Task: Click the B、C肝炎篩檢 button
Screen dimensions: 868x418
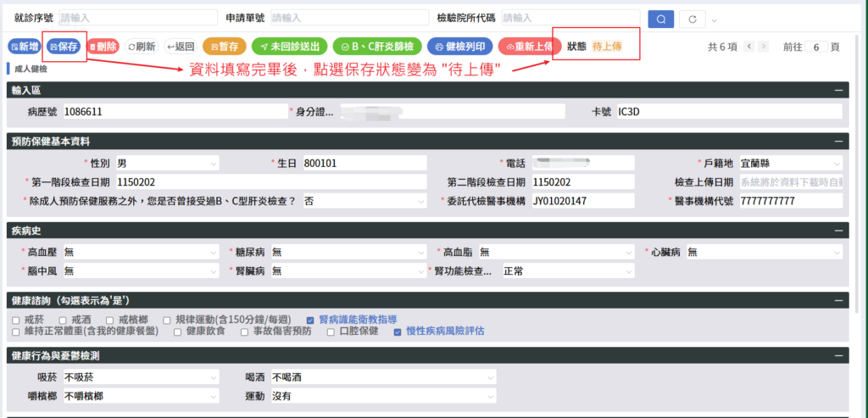Action: 376,47
